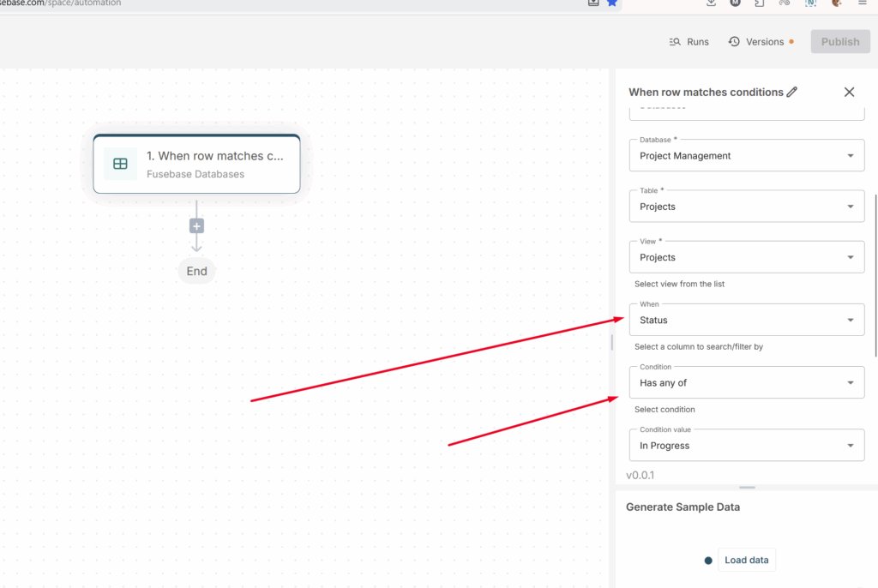
Task: Select the Fusebase Databases table icon on node
Action: (x=121, y=164)
